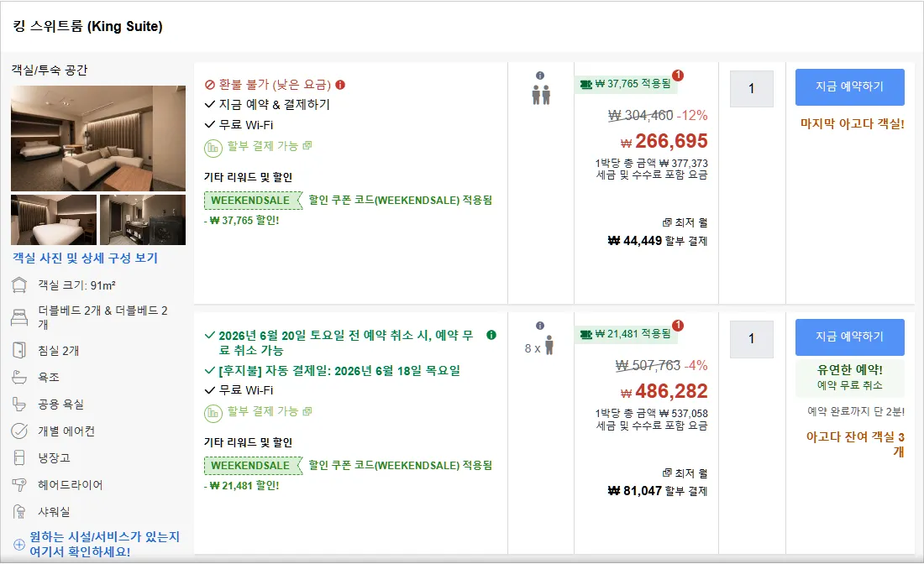Click the checkmark circle icon beside 개별 에어컨

[19, 431]
